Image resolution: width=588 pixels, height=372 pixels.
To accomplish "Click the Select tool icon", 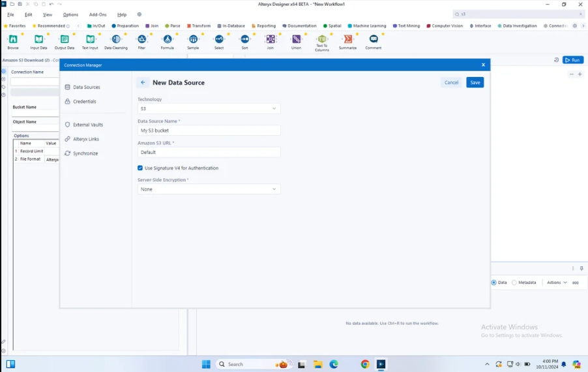I will click(219, 39).
